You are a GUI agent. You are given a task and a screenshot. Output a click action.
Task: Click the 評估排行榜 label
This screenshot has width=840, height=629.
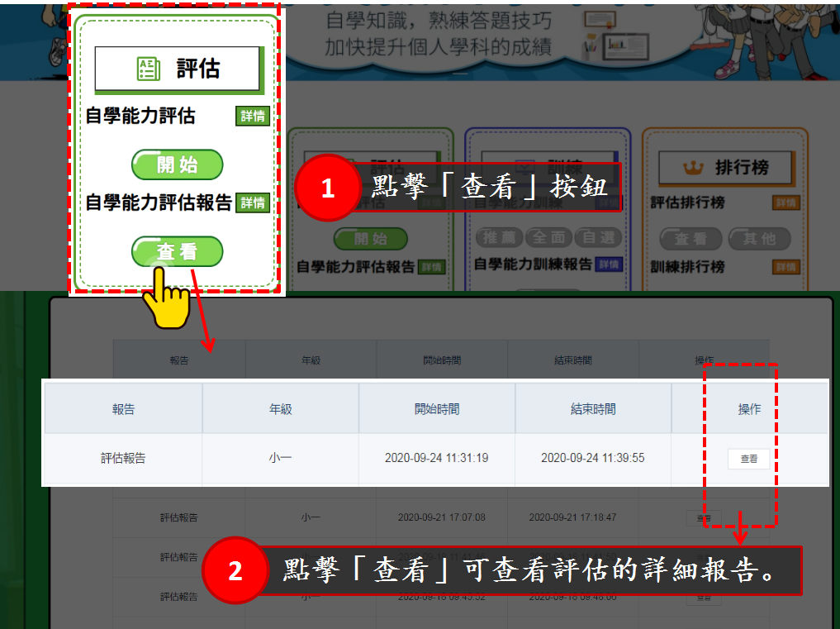pyautogui.click(x=687, y=203)
